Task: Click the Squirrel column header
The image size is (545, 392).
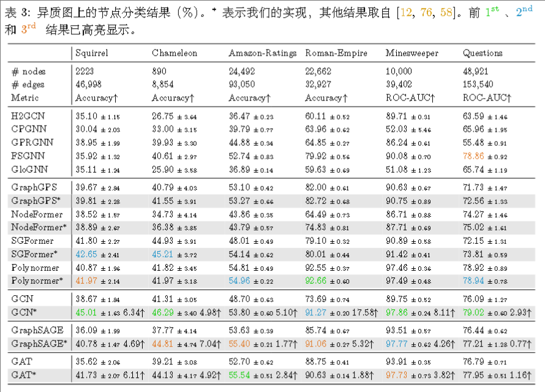Action: tap(91, 53)
